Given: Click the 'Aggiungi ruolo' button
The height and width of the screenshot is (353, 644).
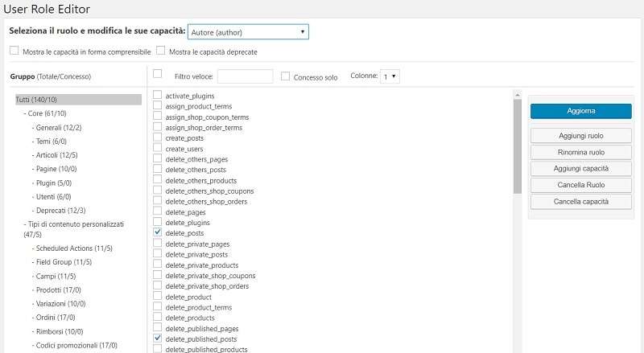Looking at the screenshot, I should (580, 135).
